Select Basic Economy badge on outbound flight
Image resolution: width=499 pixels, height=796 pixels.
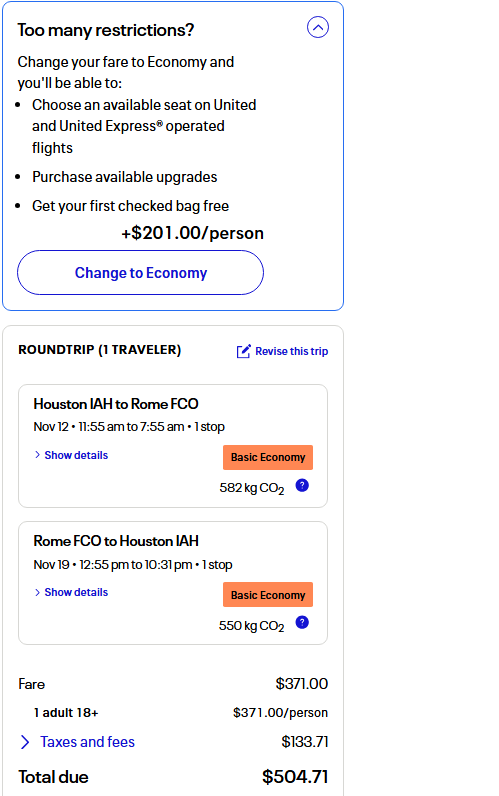268,457
